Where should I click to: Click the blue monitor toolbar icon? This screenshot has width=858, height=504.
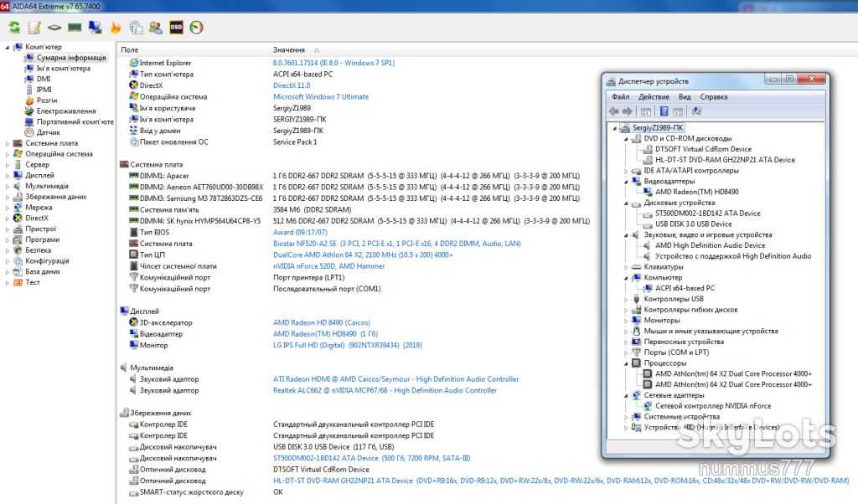click(96, 28)
